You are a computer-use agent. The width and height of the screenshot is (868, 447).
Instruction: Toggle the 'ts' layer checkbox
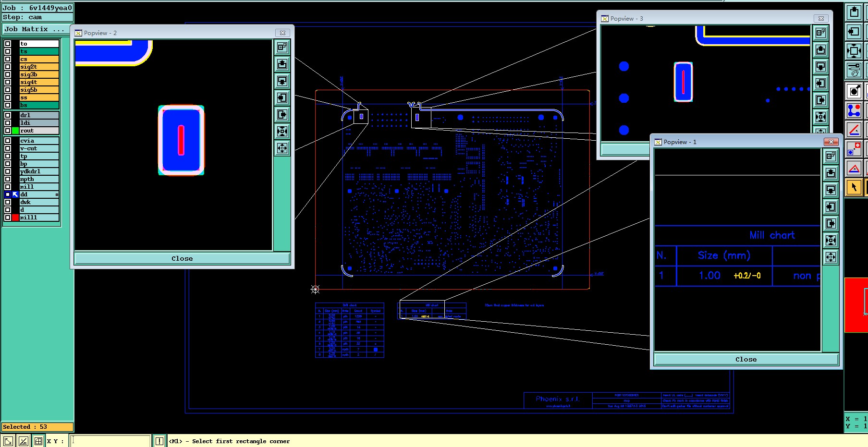[8, 51]
